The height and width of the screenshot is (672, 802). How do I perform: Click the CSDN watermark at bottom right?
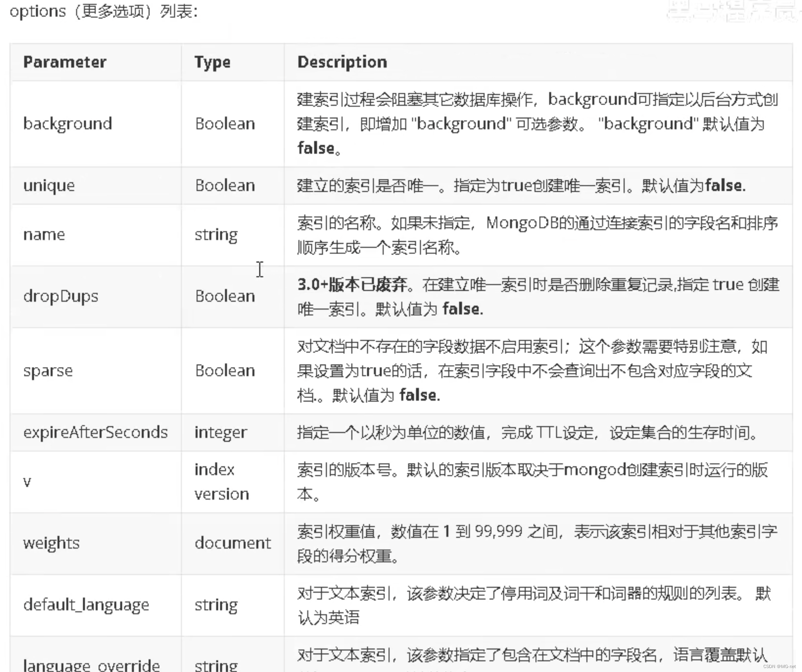pyautogui.click(x=779, y=666)
